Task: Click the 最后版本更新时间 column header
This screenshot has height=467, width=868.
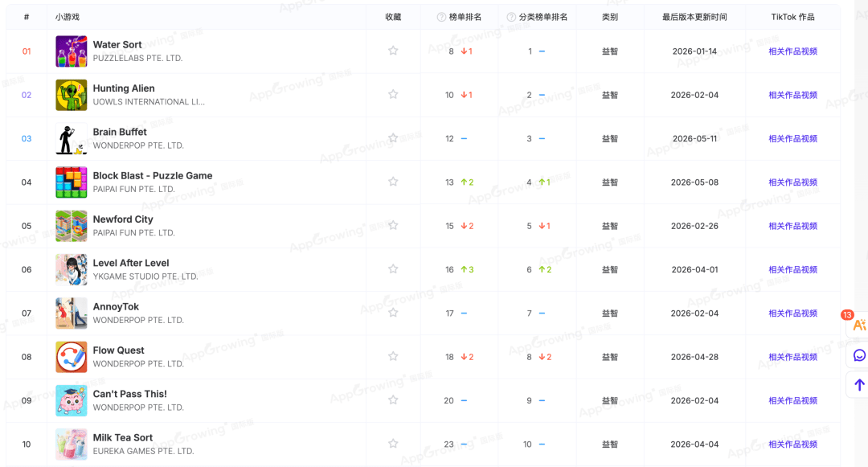Action: (x=694, y=17)
